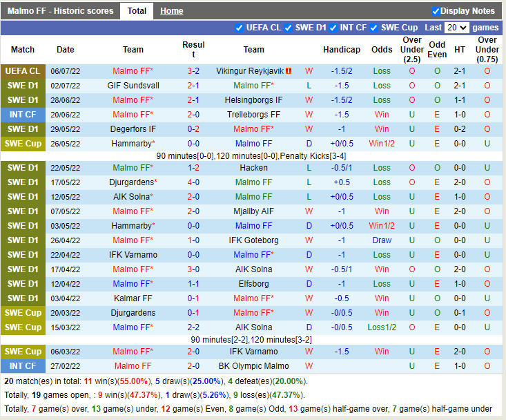Select the Trelleborgs FF team link
This screenshot has height=420, width=506.
[253, 115]
